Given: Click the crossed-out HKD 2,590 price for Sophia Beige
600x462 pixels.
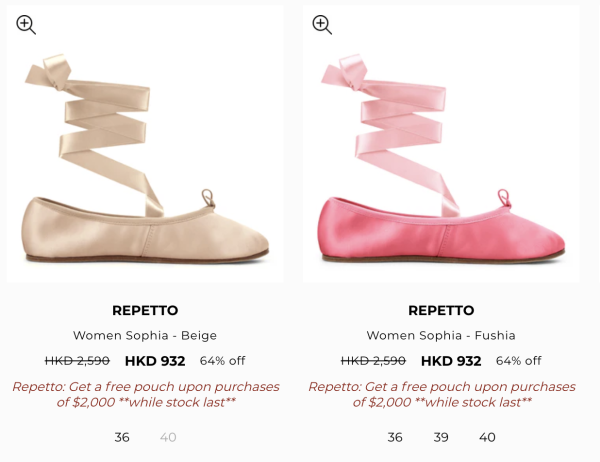Looking at the screenshot, I should coord(77,361).
